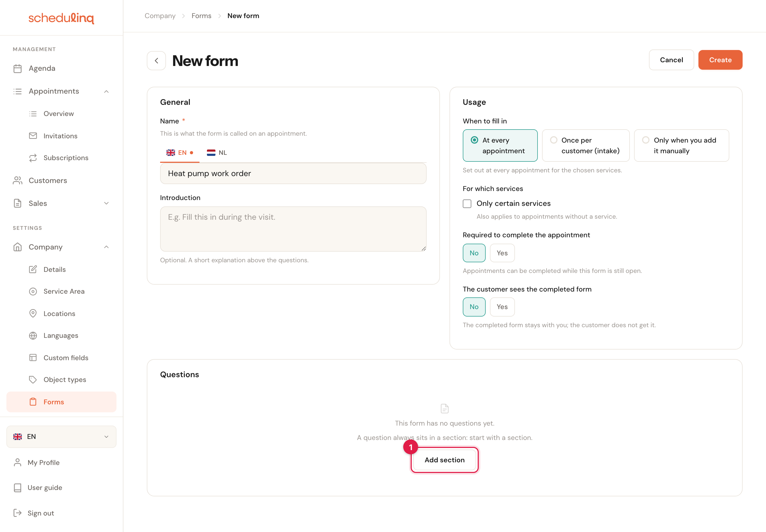Click the Invitations envelope icon
Image resolution: width=766 pixels, height=532 pixels.
click(33, 136)
